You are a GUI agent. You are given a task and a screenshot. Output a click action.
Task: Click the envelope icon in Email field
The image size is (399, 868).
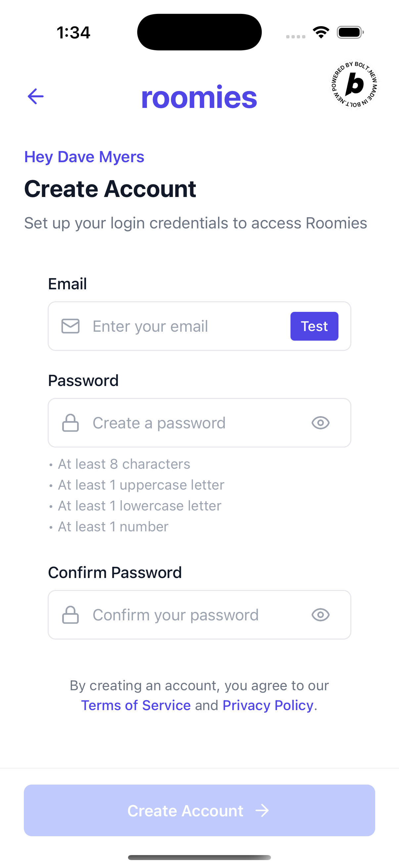(70, 326)
